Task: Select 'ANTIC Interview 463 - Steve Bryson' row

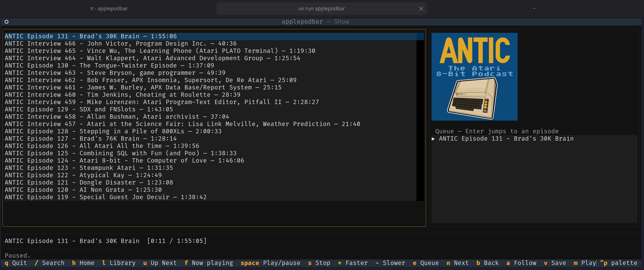Action: click(210, 73)
